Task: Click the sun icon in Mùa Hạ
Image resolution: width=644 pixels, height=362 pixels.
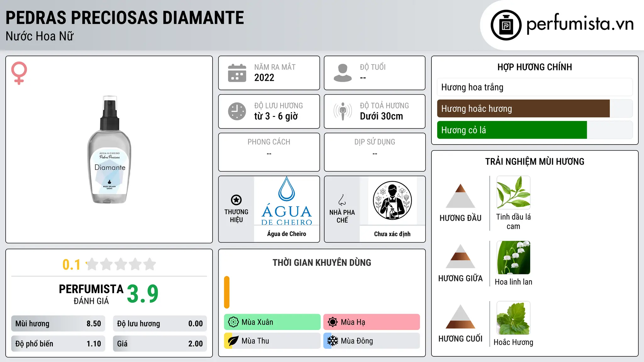Action: pyautogui.click(x=333, y=322)
